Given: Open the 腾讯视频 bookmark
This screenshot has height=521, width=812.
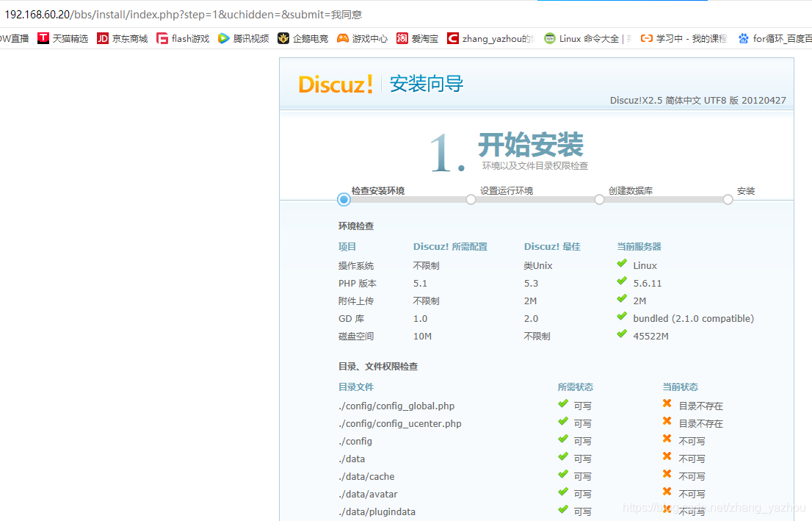Looking at the screenshot, I should click(x=244, y=38).
